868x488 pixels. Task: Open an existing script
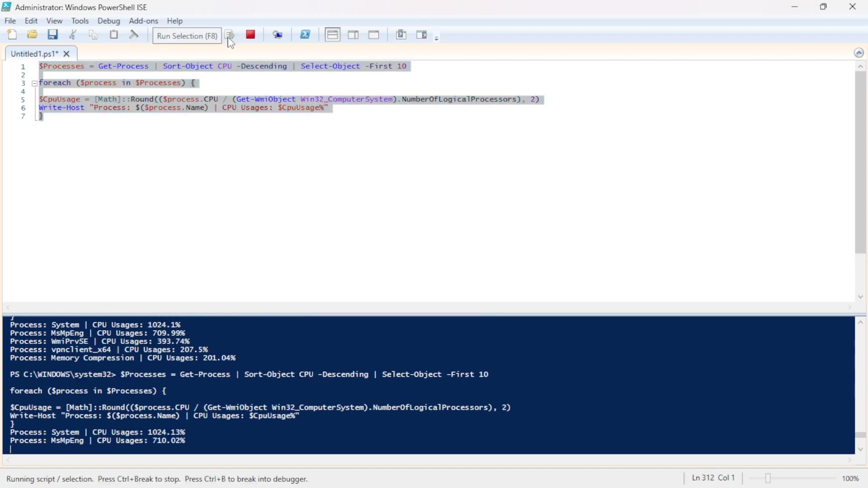click(32, 34)
